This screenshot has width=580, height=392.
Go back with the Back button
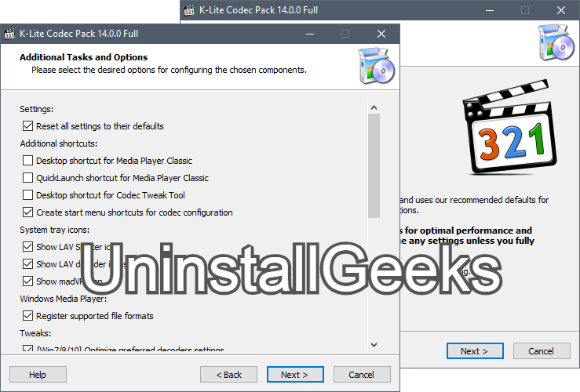point(228,375)
